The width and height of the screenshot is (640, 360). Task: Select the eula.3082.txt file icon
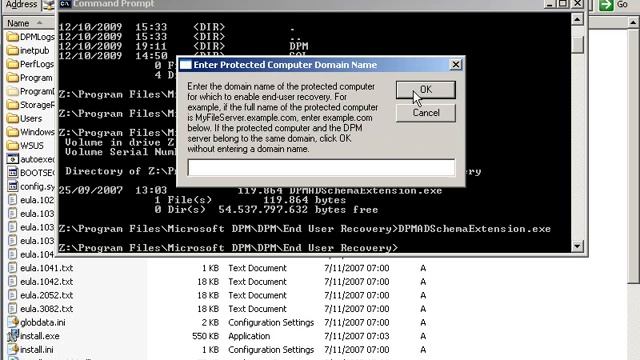[x=13, y=309]
